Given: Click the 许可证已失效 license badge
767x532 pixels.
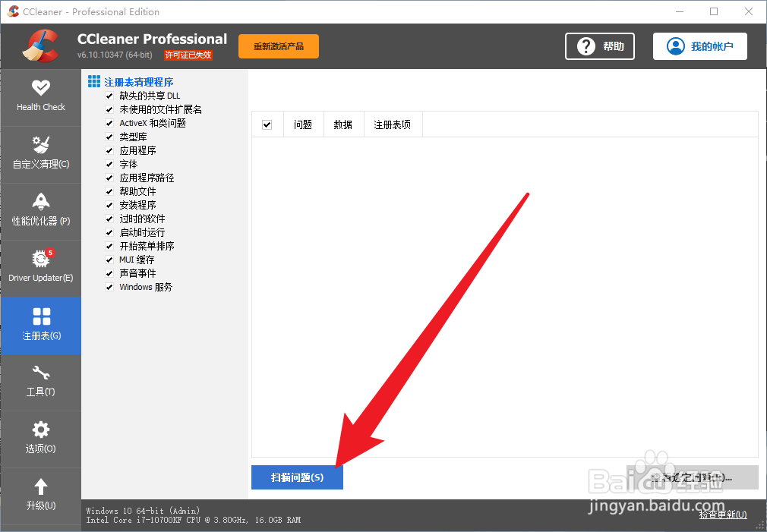Looking at the screenshot, I should 188,55.
